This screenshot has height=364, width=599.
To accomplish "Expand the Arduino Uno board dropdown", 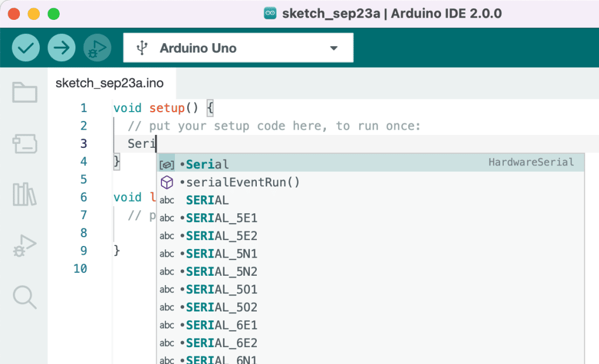I will [x=238, y=48].
